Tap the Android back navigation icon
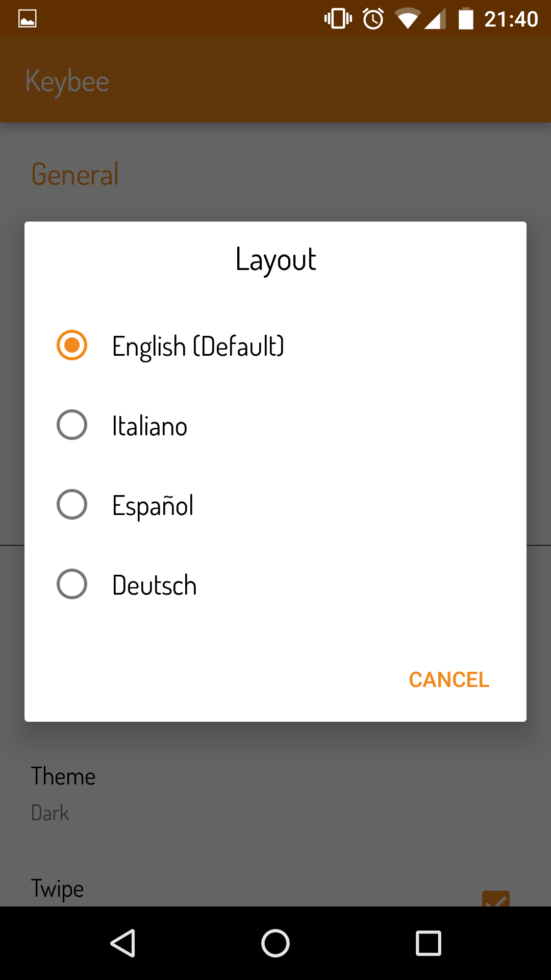The image size is (551, 980). pyautogui.click(x=123, y=943)
